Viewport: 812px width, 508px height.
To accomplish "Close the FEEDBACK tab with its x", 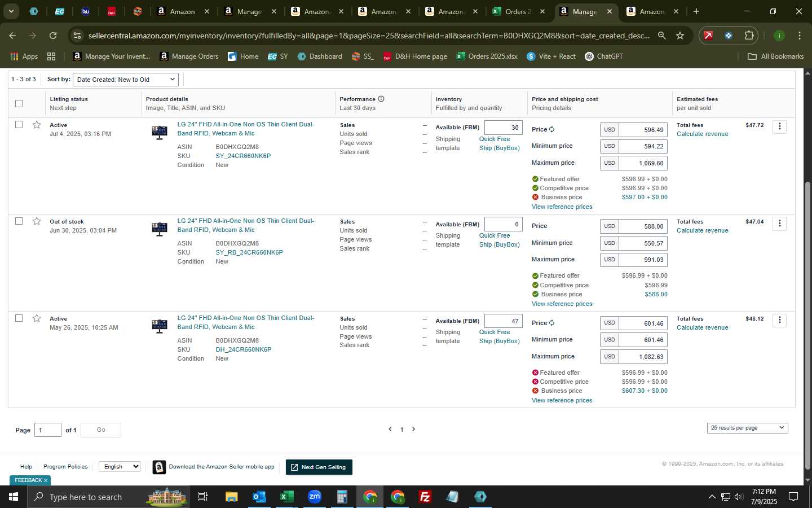I will pos(46,480).
